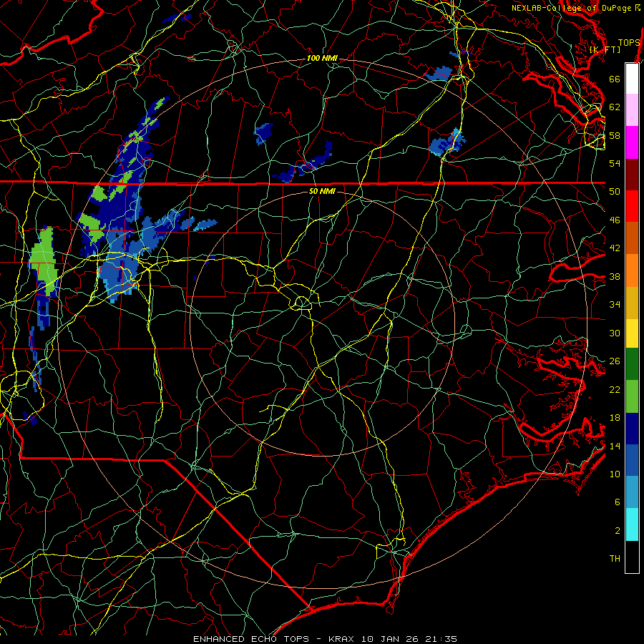Image resolution: width=644 pixels, height=644 pixels.
Task: Click the "50 NMI" range ring label
Action: click(x=322, y=191)
